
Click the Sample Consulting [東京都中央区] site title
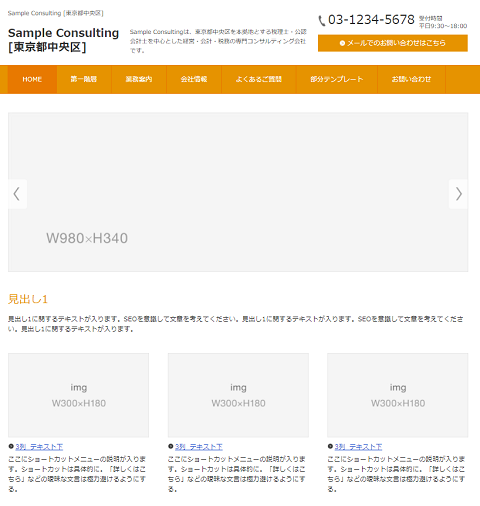[63, 40]
